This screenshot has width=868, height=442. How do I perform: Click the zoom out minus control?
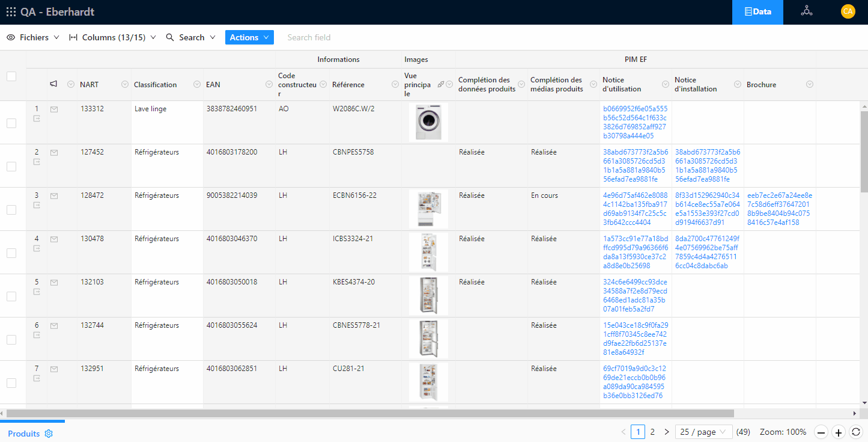pos(821,432)
